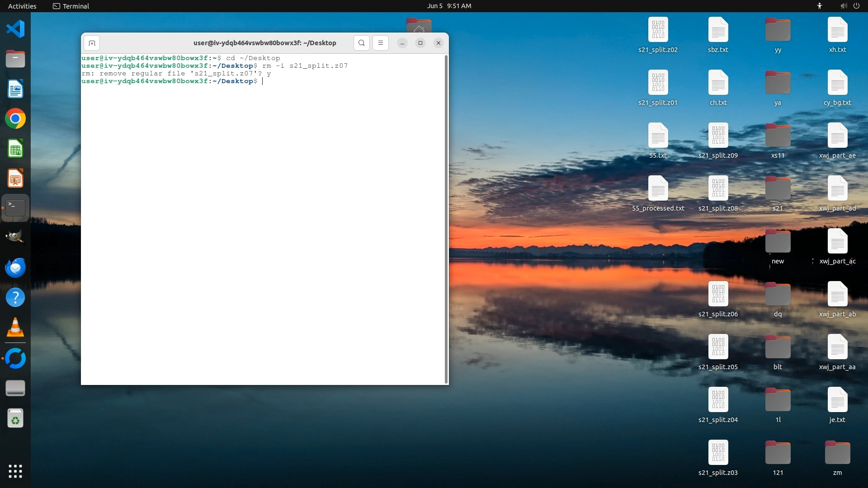This screenshot has width=868, height=488.
Task: Launch LibreOffice Impress from dock
Action: pos(15,178)
